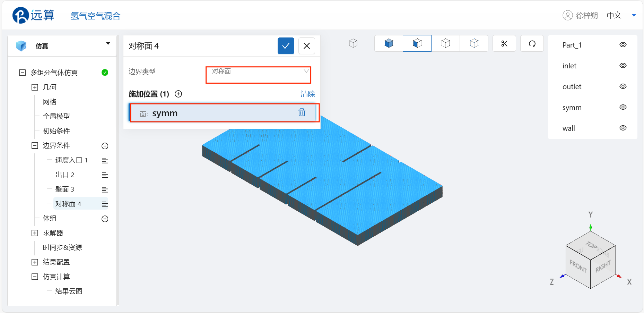
Task: Click the reset view rotate icon
Action: pos(532,43)
